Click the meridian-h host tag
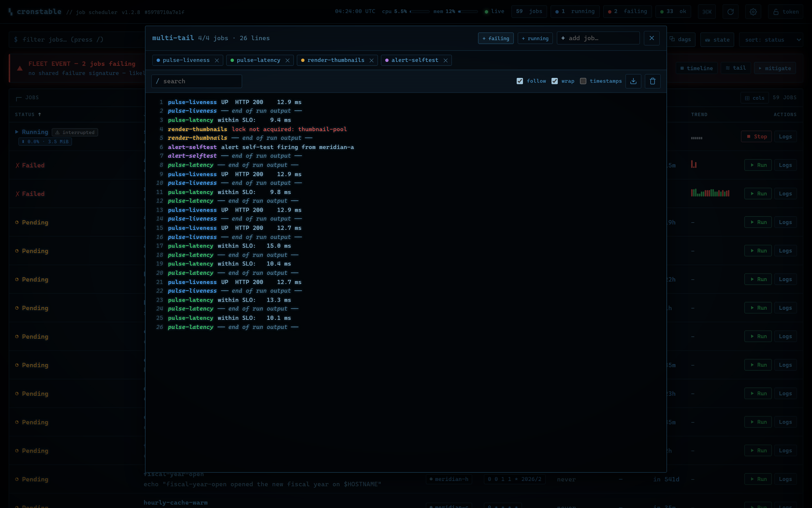The width and height of the screenshot is (812, 508). coord(449,479)
